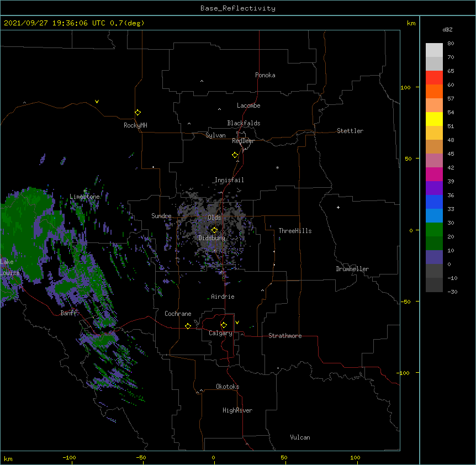Click the white plus marker north of Drumheller
Screen dimensions: 476x465
click(338, 207)
